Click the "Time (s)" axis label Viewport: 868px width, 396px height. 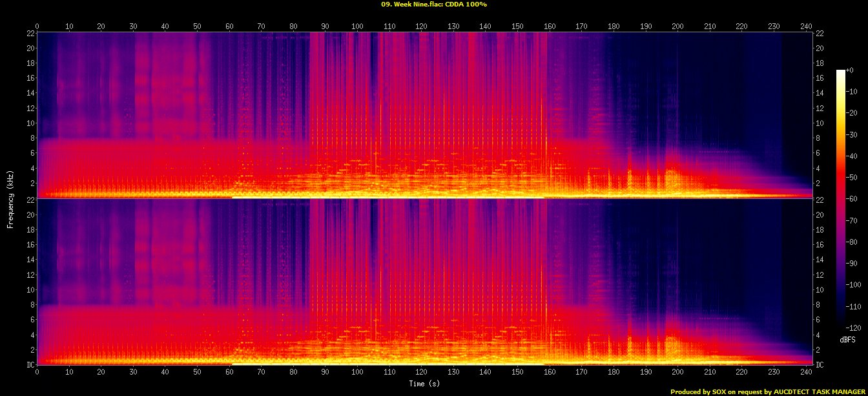coord(425,384)
